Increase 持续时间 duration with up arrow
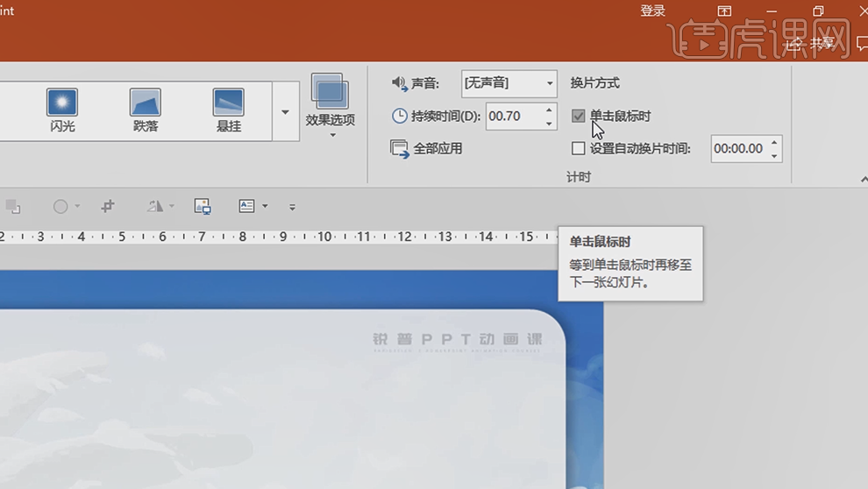 click(549, 110)
